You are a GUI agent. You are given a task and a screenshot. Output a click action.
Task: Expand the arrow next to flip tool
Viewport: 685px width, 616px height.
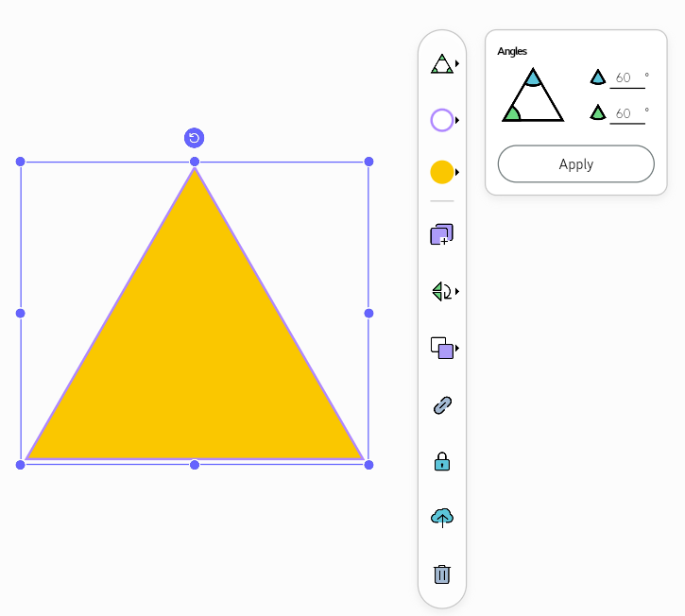[x=457, y=291]
